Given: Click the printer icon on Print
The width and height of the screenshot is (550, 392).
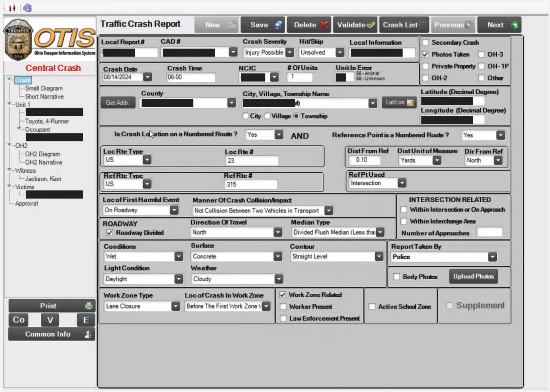Looking at the screenshot, I should tap(88, 306).
